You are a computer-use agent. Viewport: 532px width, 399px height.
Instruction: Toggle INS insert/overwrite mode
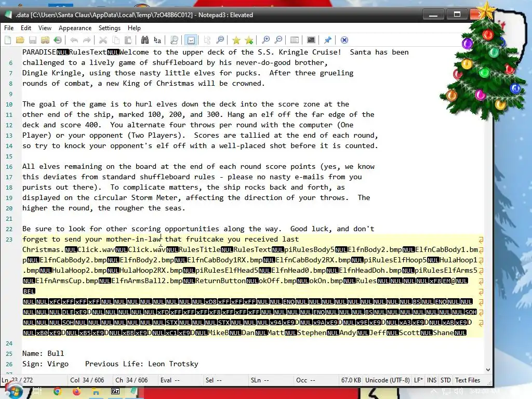(432, 380)
